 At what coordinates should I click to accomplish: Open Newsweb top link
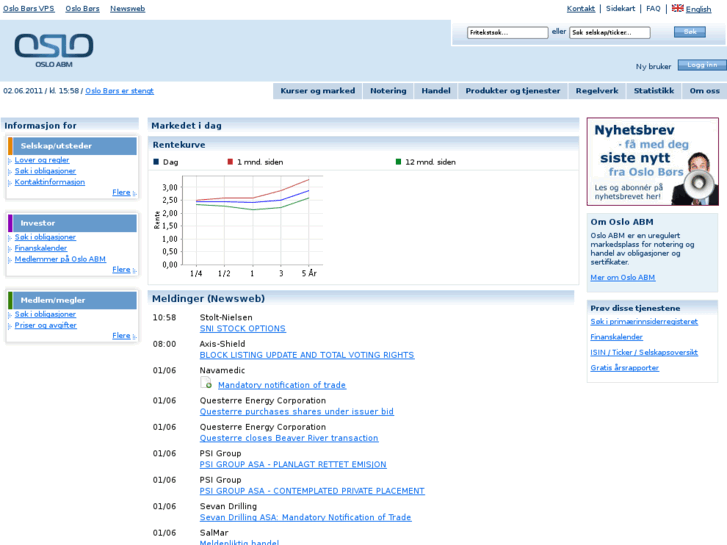(x=128, y=8)
